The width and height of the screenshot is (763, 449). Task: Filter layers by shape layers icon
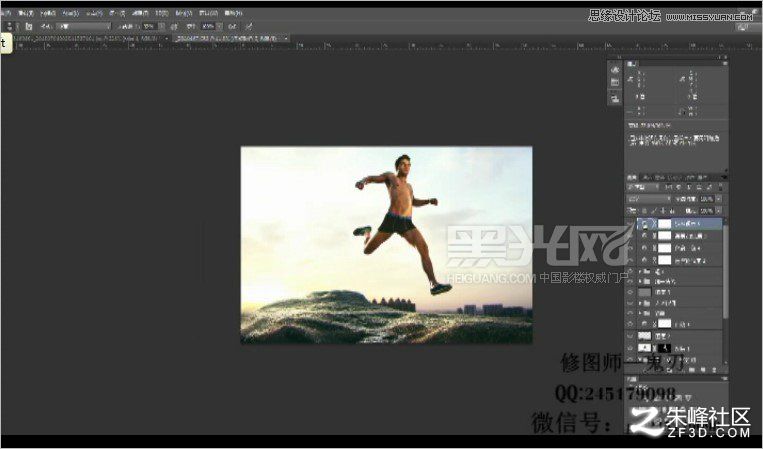pyautogui.click(x=699, y=187)
